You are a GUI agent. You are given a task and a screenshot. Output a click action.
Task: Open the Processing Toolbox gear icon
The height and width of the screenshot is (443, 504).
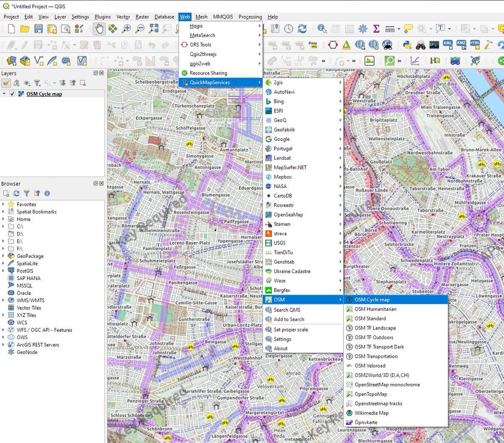point(362,29)
